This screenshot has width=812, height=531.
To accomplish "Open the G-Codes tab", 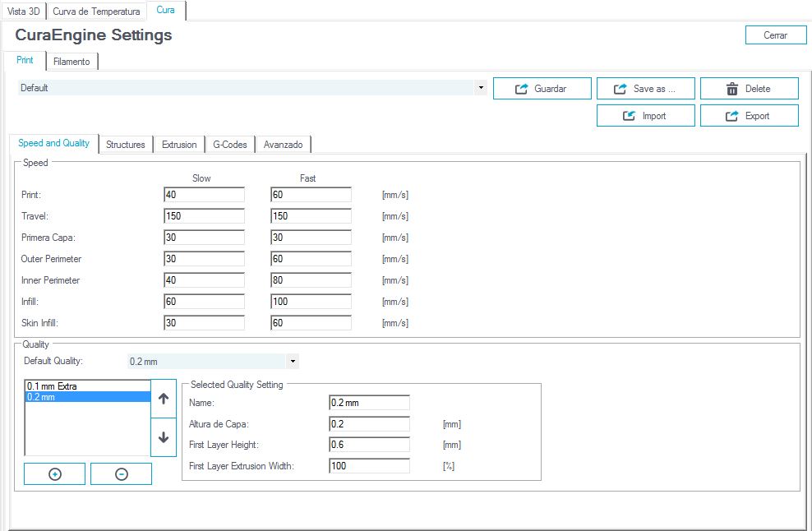I will click(x=230, y=145).
